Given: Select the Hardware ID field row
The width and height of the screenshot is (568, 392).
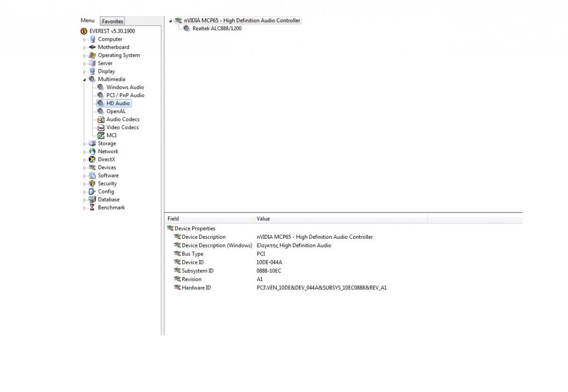Looking at the screenshot, I should click(x=196, y=288).
